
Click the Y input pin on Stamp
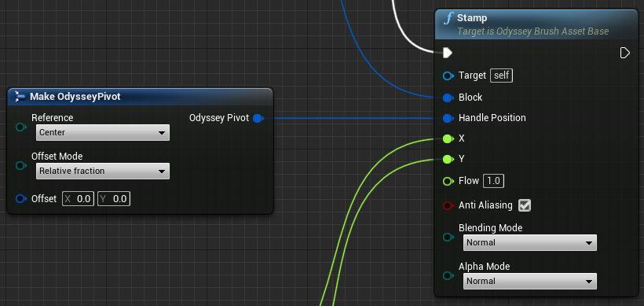(x=448, y=159)
